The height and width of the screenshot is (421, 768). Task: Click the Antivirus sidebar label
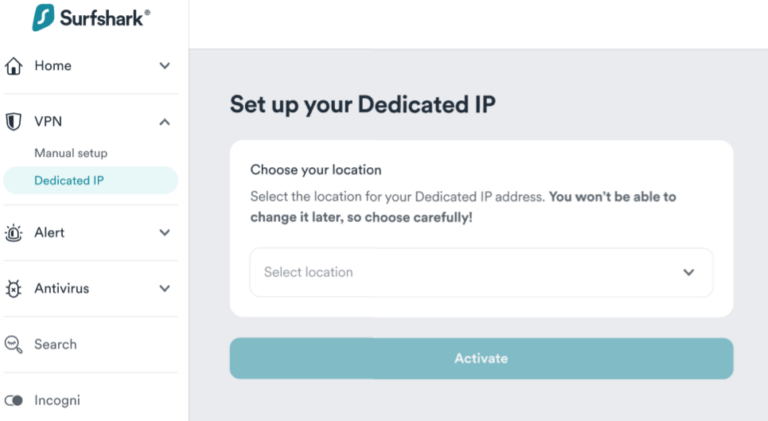(61, 289)
